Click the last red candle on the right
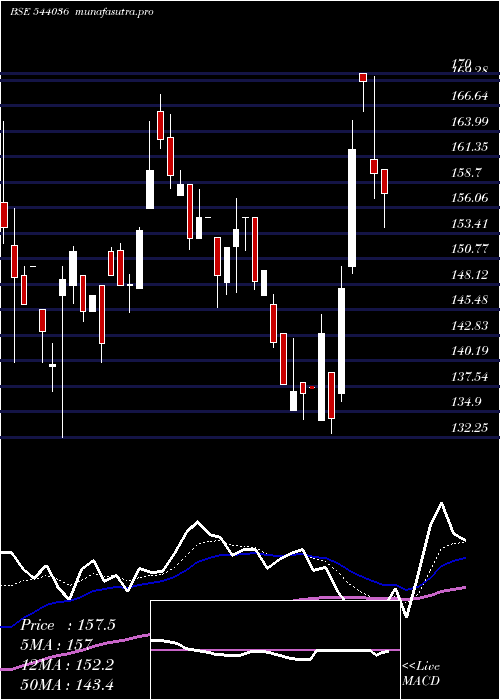 384,181
